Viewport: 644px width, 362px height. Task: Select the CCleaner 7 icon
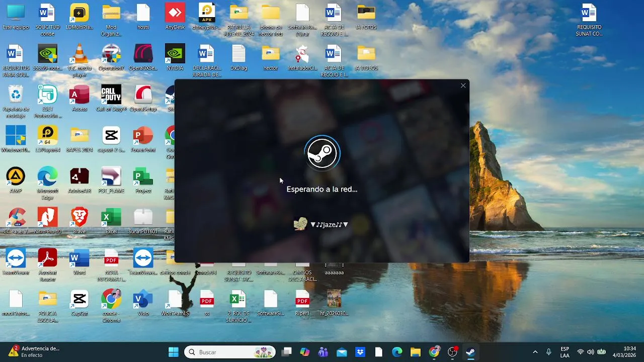16,221
